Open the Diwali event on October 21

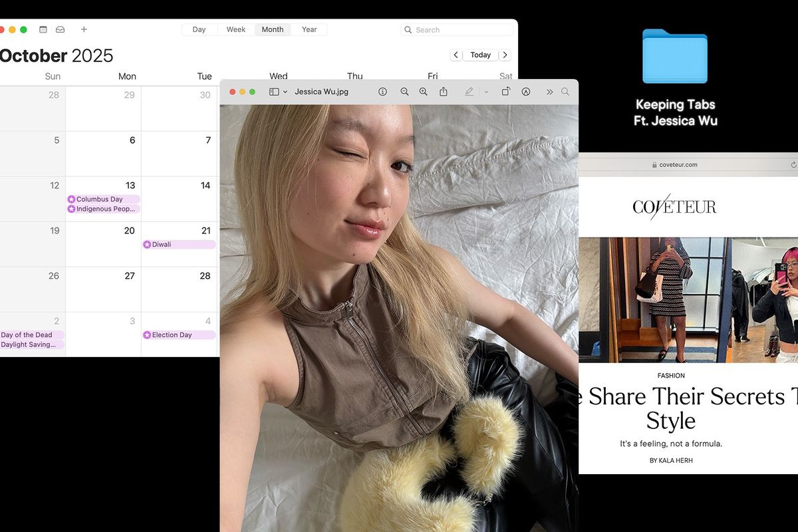179,245
